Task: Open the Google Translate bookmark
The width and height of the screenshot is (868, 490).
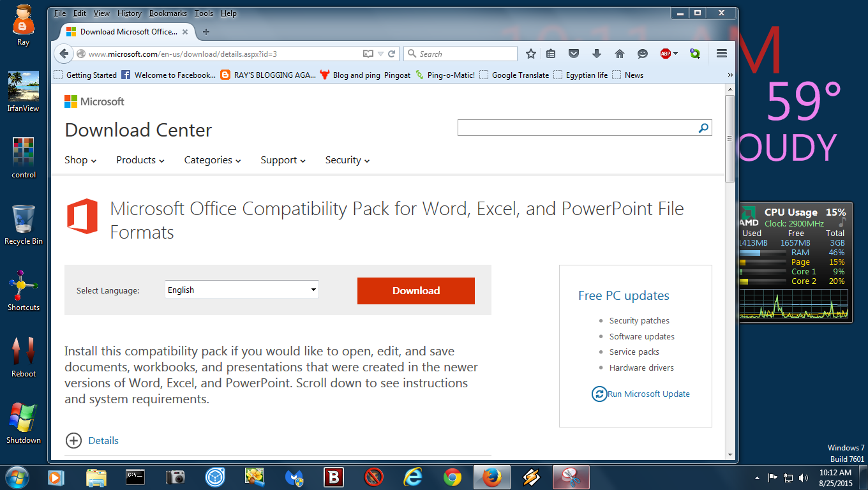Action: (514, 75)
